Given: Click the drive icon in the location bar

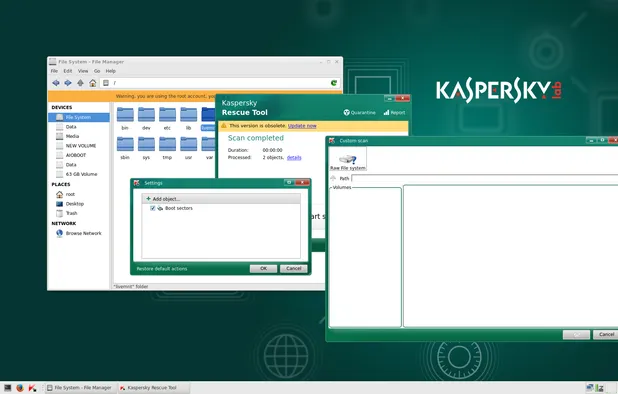Looking at the screenshot, I should [x=106, y=83].
